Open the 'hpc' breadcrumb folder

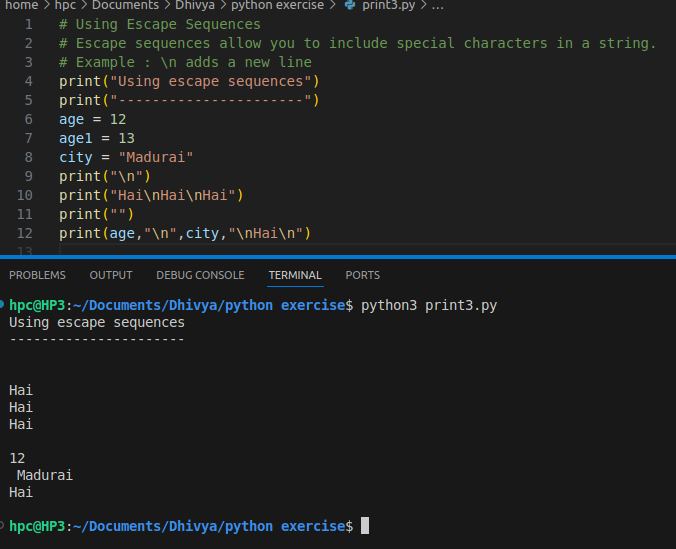tap(65, 6)
